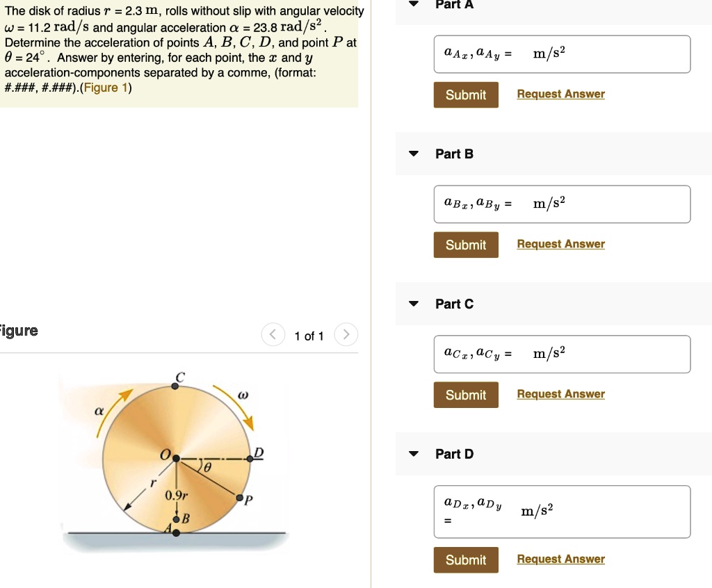Collapse the Part B section
The height and width of the screenshot is (588, 712).
click(x=414, y=154)
